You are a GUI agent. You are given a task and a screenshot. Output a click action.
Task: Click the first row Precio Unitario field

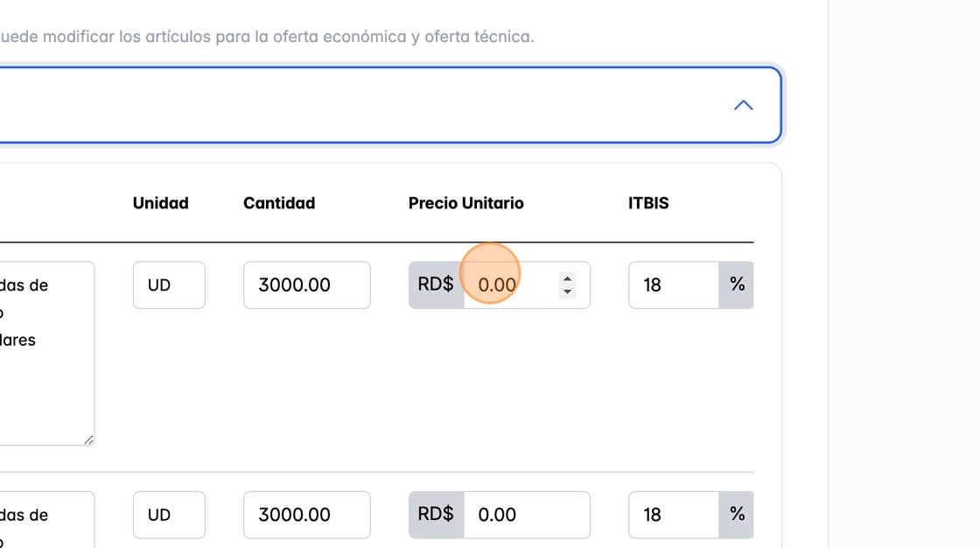pos(511,285)
